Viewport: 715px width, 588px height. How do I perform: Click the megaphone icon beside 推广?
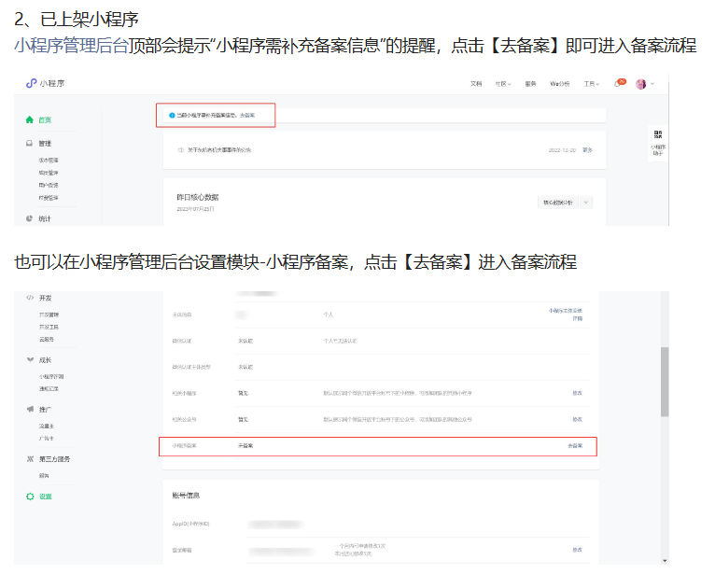30,410
